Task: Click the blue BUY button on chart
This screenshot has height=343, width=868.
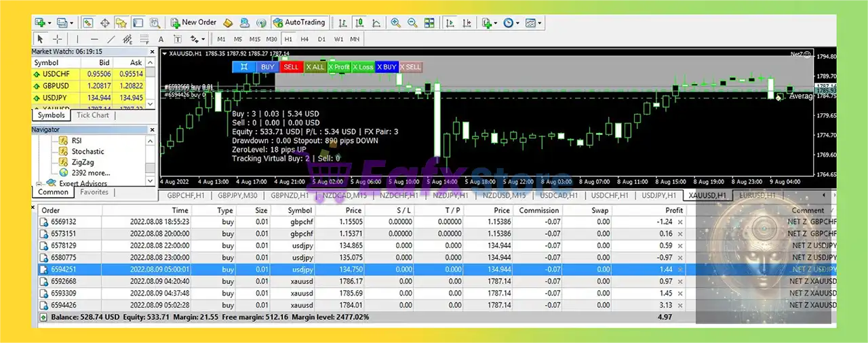Action: pyautogui.click(x=268, y=67)
